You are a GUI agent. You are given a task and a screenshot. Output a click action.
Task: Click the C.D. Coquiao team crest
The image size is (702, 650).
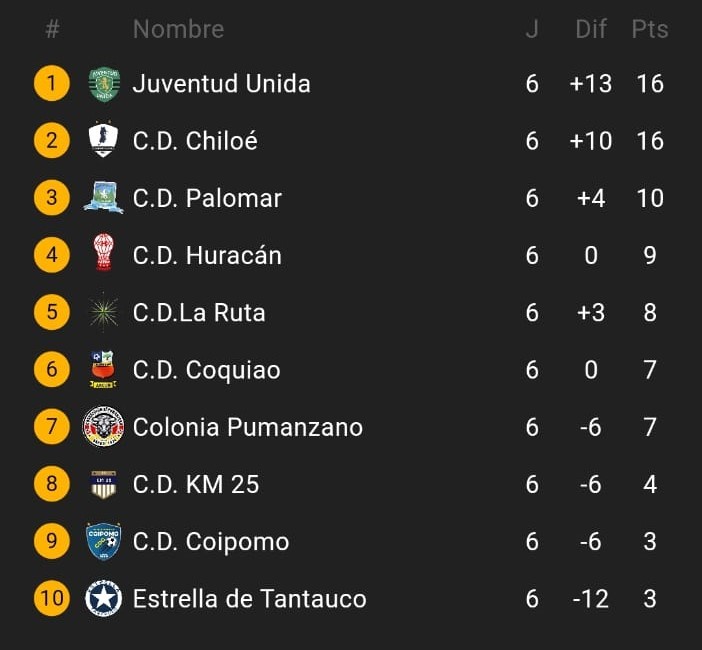point(103,369)
